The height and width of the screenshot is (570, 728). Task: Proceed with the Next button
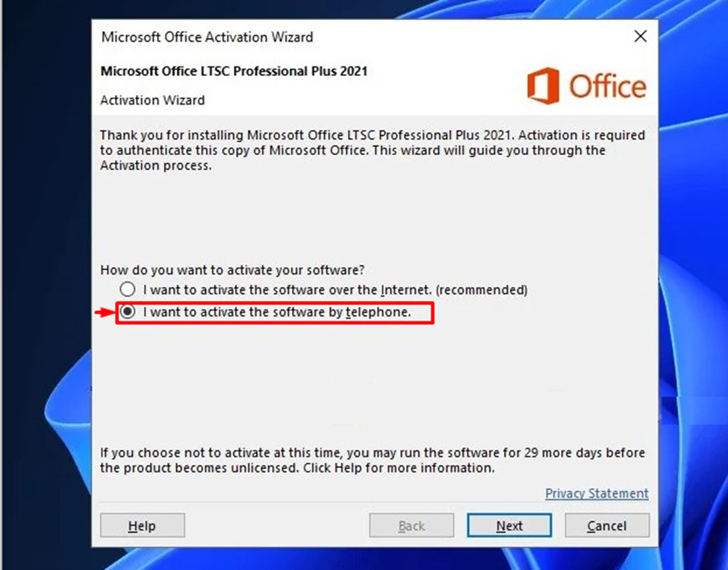coord(509,526)
